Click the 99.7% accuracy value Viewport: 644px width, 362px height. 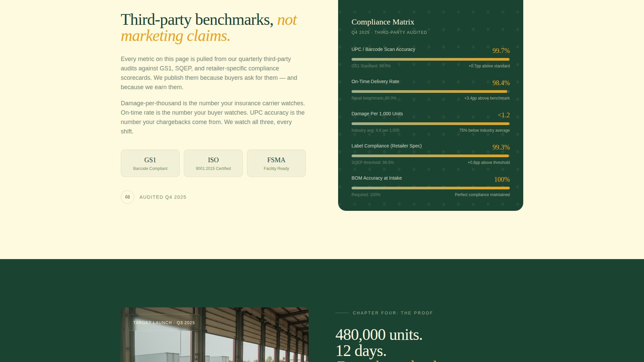pyautogui.click(x=501, y=51)
